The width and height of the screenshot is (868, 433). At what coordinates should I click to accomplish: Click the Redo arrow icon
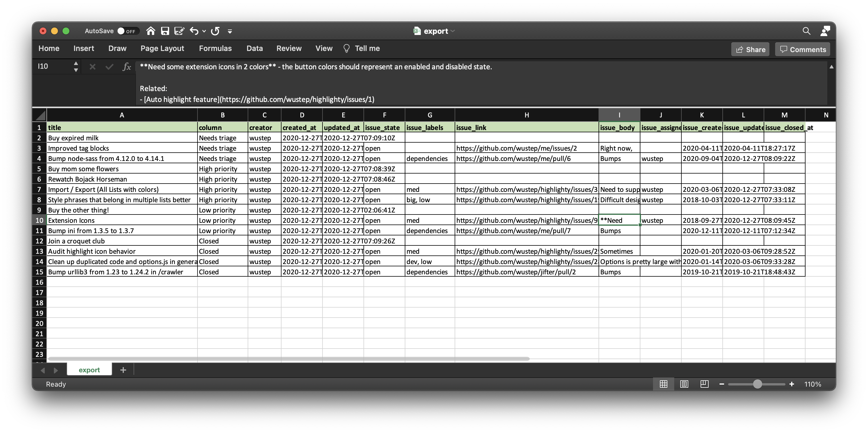pyautogui.click(x=215, y=31)
